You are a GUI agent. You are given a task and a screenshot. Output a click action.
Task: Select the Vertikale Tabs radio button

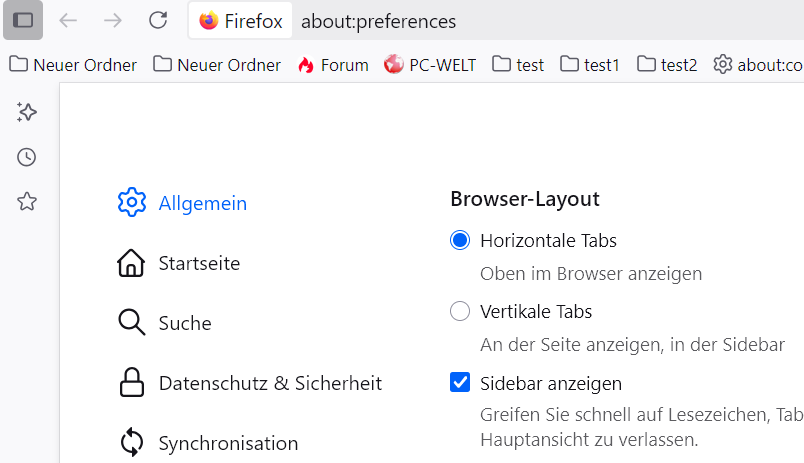(460, 312)
